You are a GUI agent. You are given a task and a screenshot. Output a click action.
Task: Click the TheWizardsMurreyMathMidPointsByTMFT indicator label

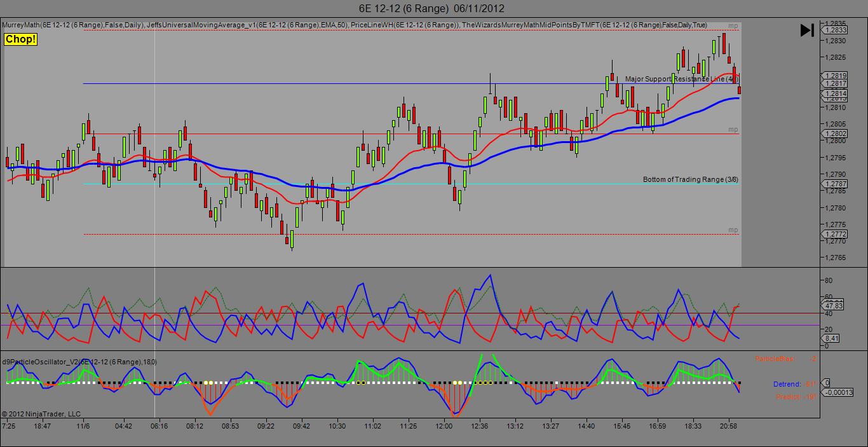click(585, 25)
